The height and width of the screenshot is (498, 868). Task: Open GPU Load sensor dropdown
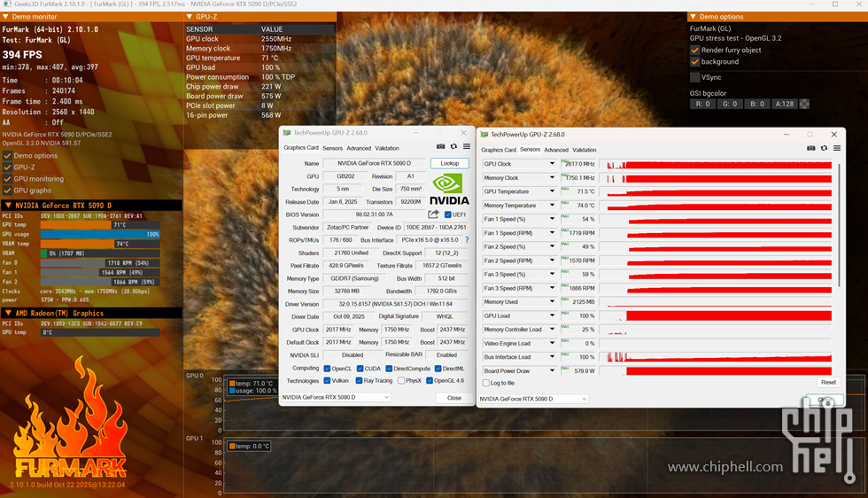click(x=551, y=315)
